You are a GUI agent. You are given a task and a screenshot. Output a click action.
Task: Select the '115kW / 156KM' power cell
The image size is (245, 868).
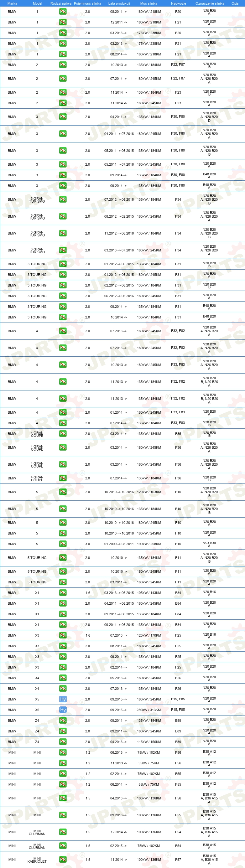(149, 741)
